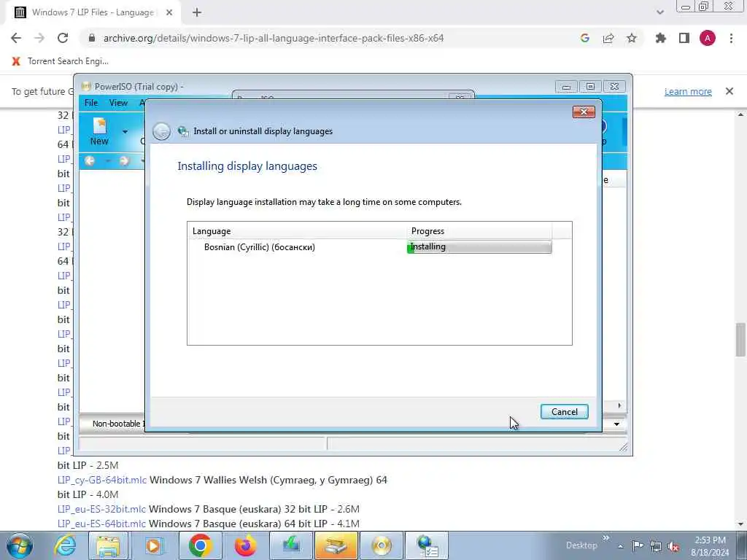This screenshot has height=560, width=747.
Task: Click the disc icon in the taskbar
Action: 381,545
